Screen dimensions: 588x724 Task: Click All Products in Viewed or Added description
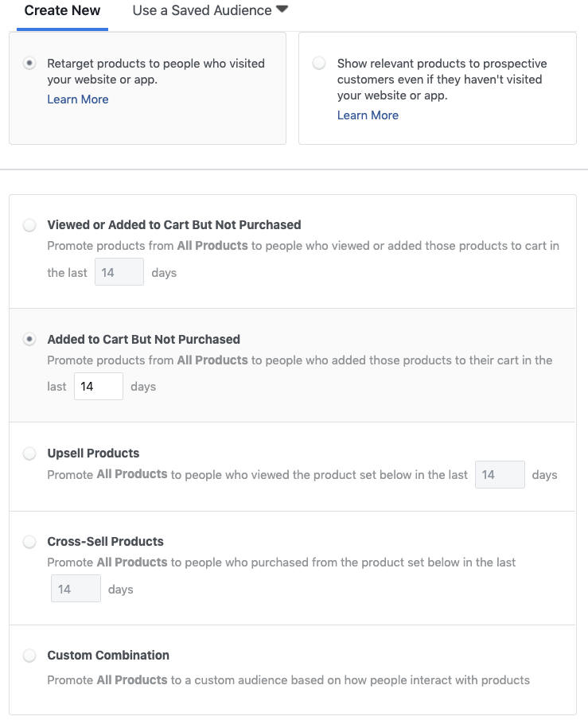click(212, 246)
